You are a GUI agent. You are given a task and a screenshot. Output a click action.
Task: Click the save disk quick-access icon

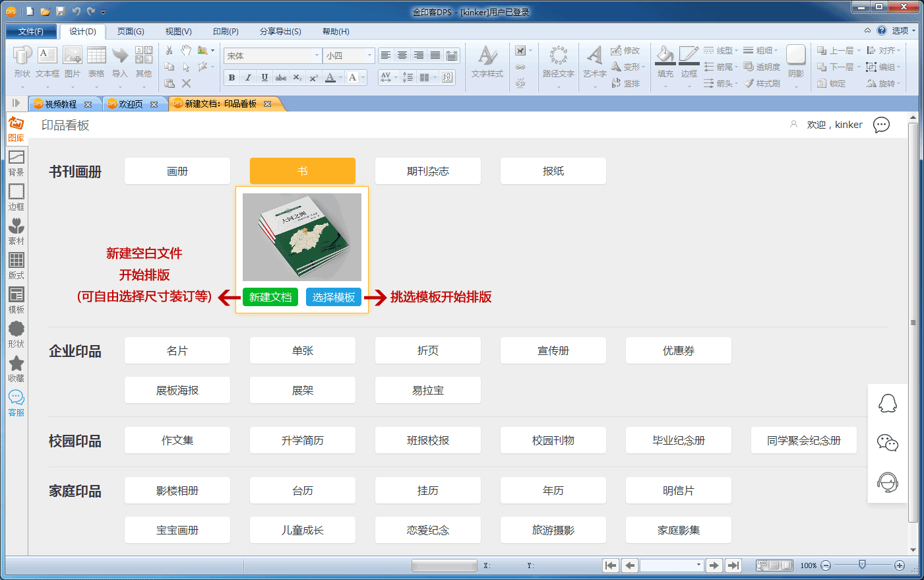pyautogui.click(x=61, y=11)
